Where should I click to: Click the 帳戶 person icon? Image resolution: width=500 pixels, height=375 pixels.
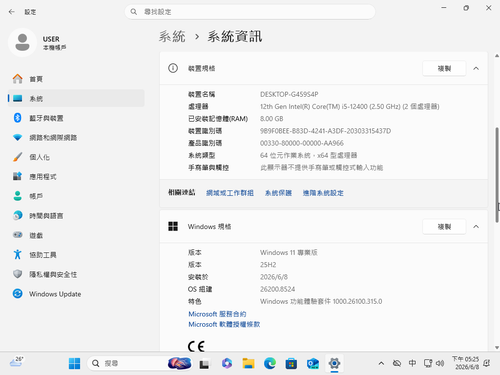(x=17, y=196)
